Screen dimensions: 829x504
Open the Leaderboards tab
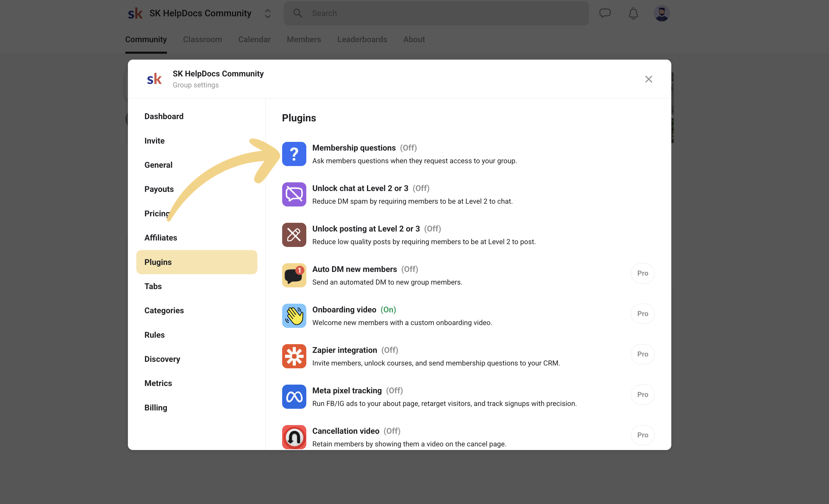[x=362, y=39]
